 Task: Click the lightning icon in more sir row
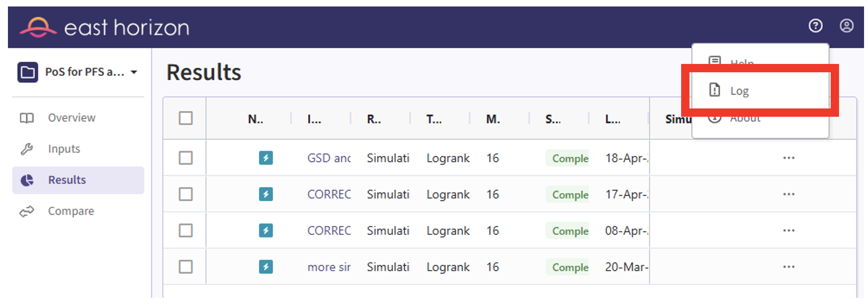click(x=265, y=267)
